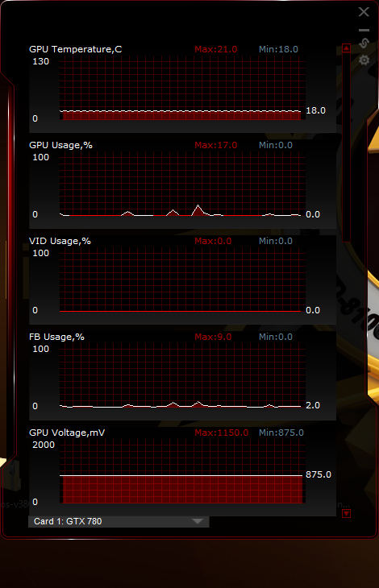Open the Card 1: GTX 780 dropdown
The height and width of the screenshot is (588, 379).
(119, 521)
